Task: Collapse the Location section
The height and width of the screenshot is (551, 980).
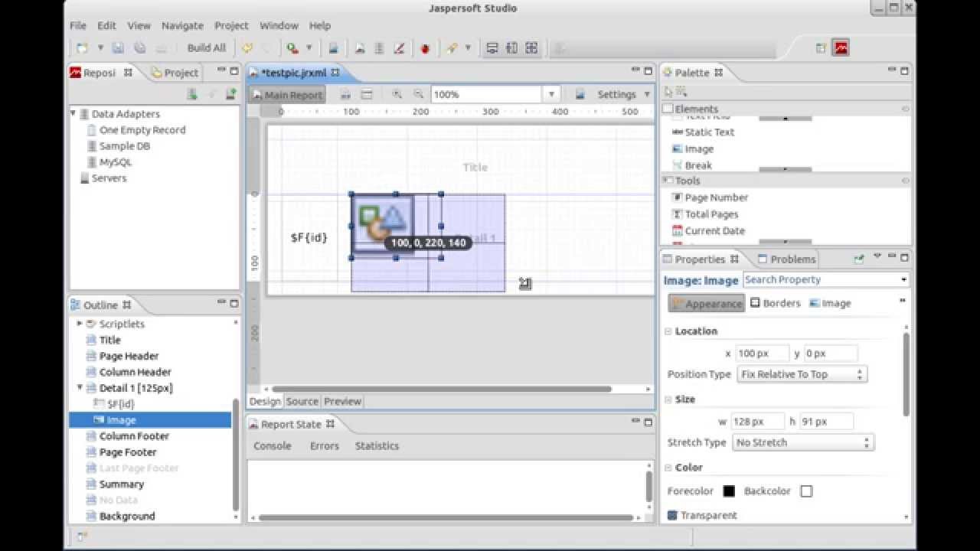Action: tap(668, 331)
